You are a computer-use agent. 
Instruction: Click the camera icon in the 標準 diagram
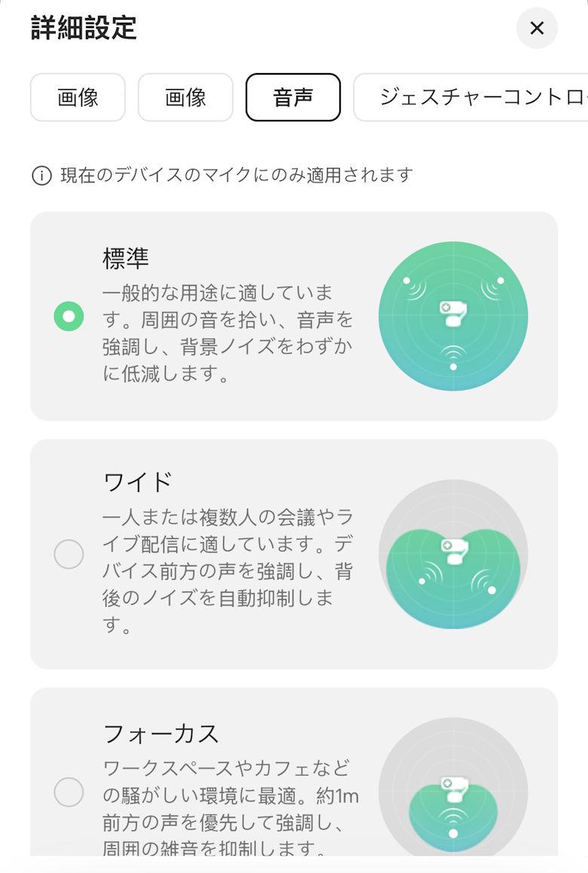point(452,312)
